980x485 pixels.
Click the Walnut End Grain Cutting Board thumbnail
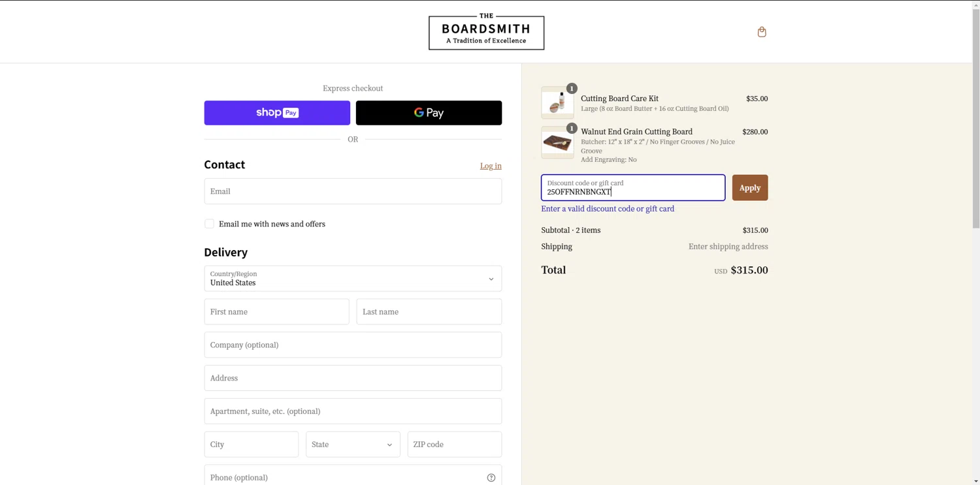click(557, 142)
